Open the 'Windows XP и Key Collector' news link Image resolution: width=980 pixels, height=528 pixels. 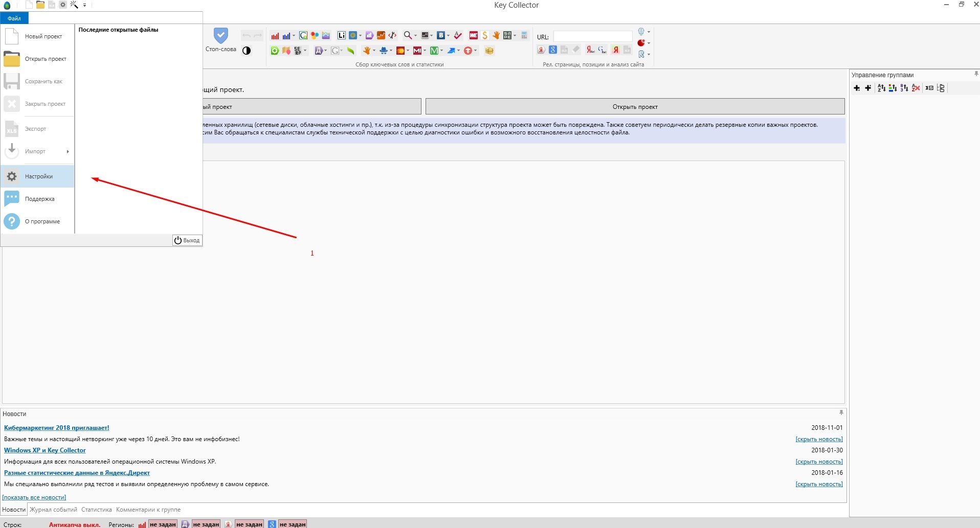click(x=45, y=450)
